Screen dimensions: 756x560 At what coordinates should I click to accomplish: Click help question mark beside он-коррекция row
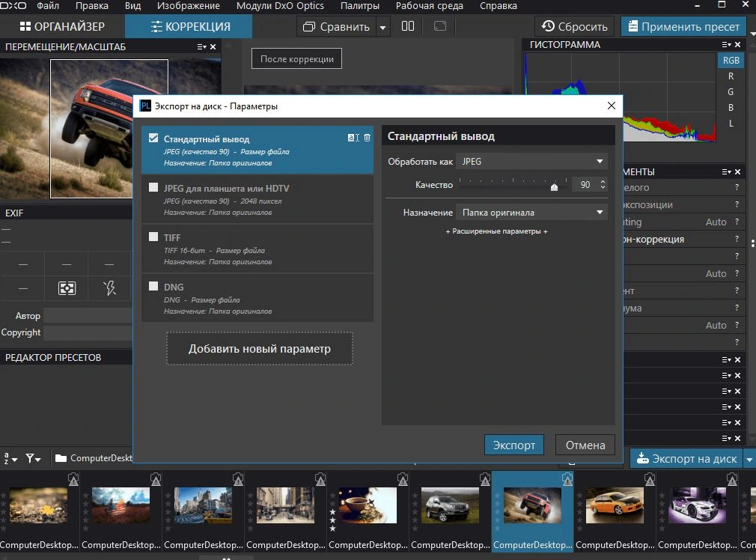pyautogui.click(x=737, y=239)
